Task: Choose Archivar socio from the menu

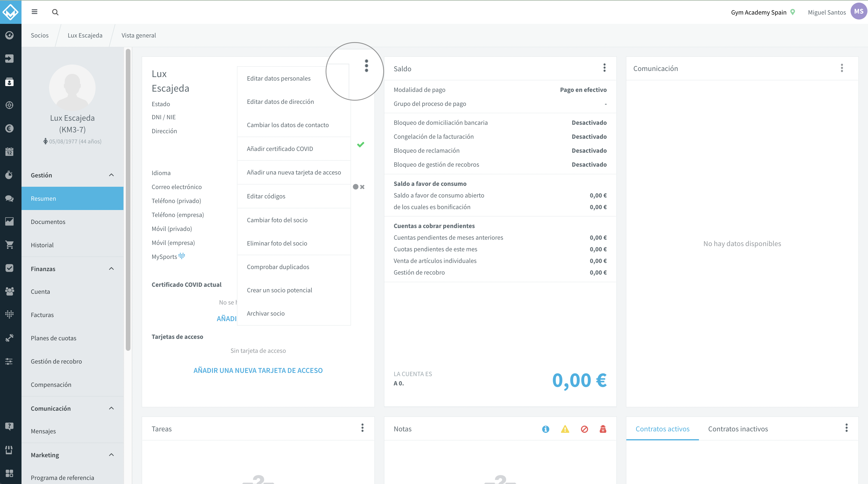Action: pos(266,313)
